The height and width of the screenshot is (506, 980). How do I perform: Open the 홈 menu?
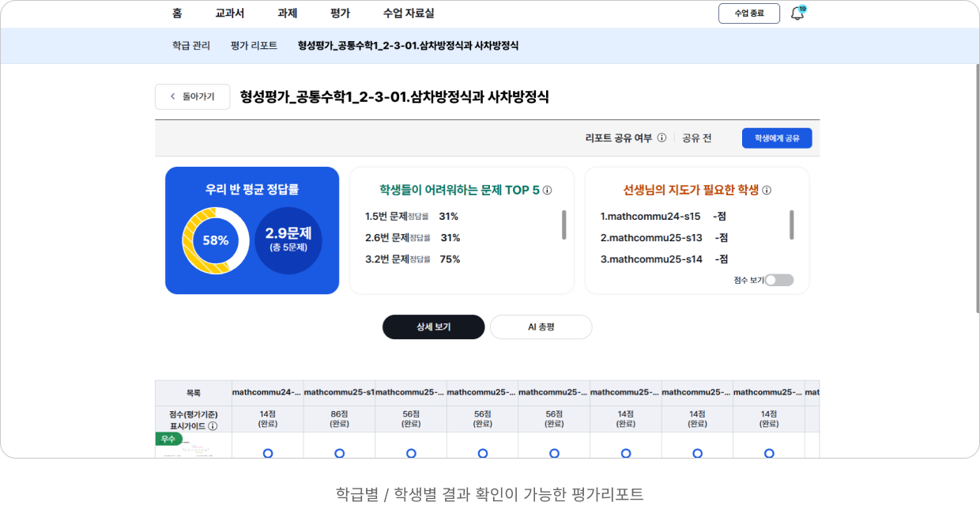177,13
